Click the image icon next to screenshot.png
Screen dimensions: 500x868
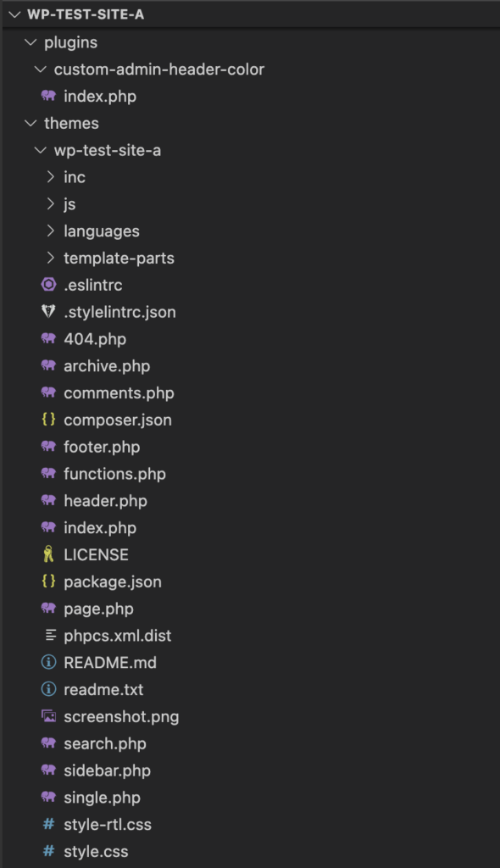tap(48, 716)
